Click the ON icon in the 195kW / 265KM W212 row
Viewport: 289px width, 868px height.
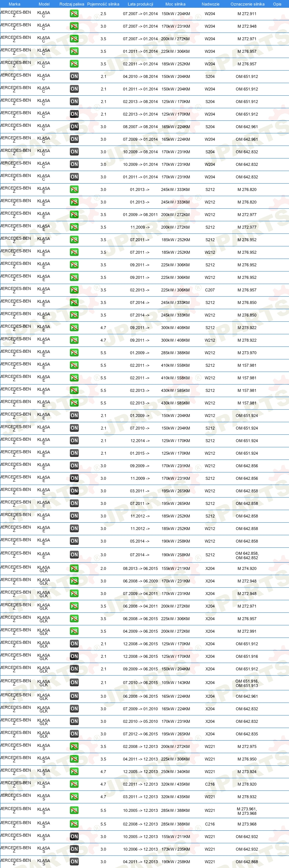[74, 491]
